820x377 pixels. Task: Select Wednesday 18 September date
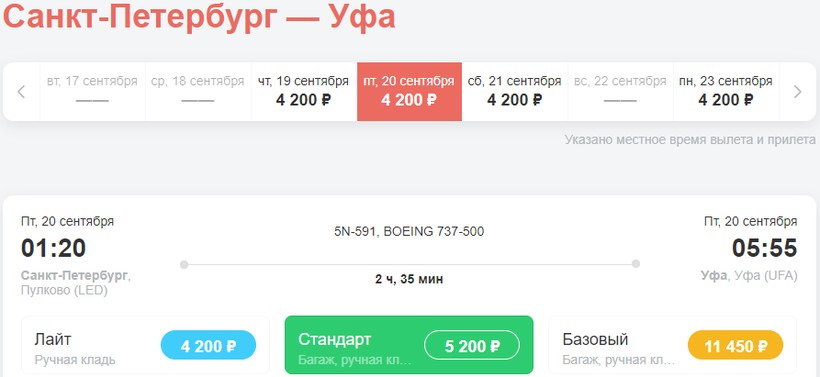[198, 92]
